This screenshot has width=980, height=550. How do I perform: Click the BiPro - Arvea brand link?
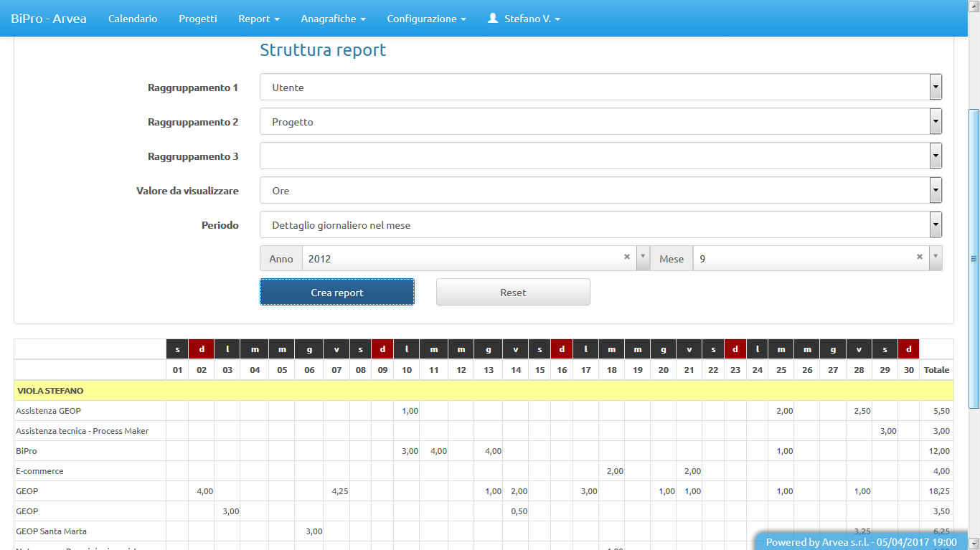49,19
